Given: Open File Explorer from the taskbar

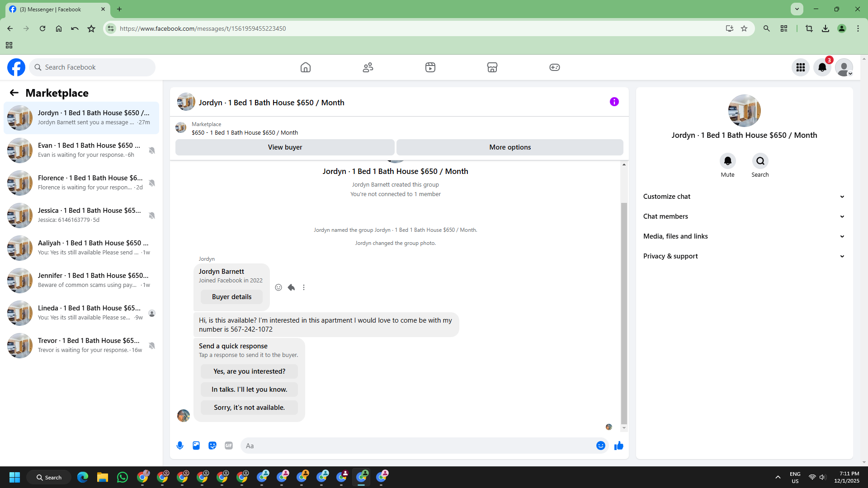Looking at the screenshot, I should (102, 477).
